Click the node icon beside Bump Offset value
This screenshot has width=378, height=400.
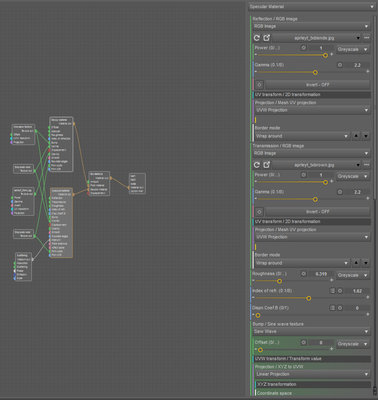tap(303, 342)
